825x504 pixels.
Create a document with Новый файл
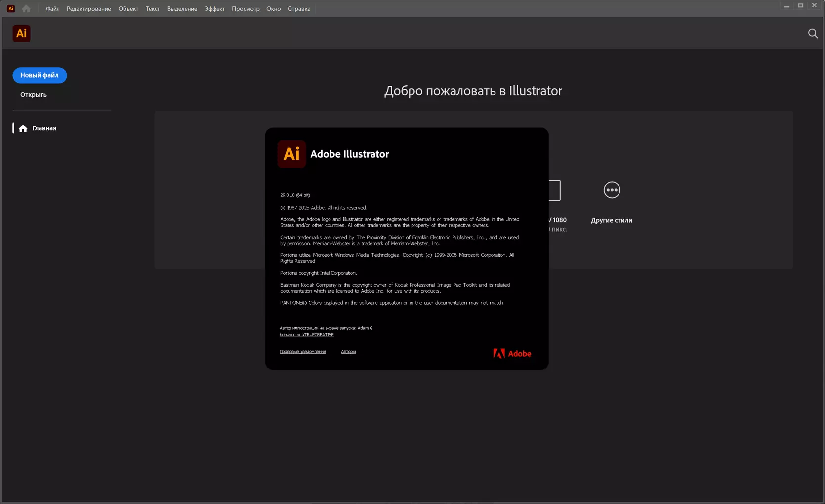point(40,75)
